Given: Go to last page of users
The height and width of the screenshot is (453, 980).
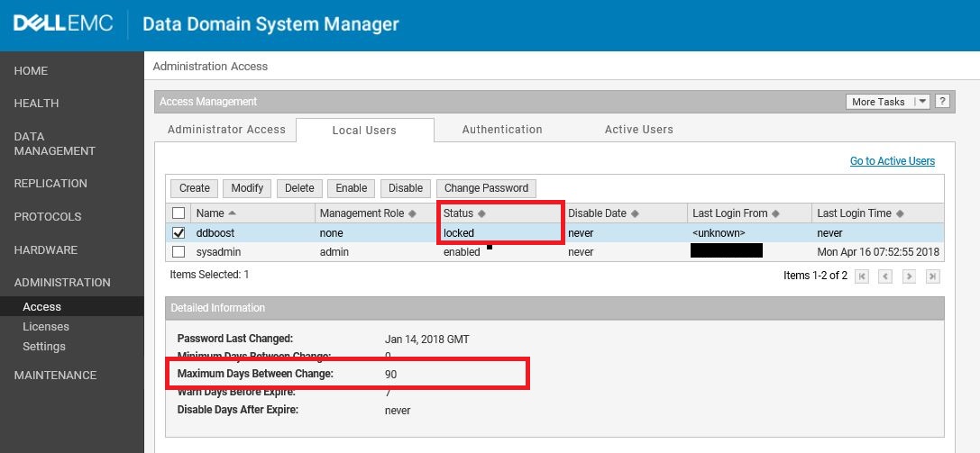Looking at the screenshot, I should coord(933,276).
